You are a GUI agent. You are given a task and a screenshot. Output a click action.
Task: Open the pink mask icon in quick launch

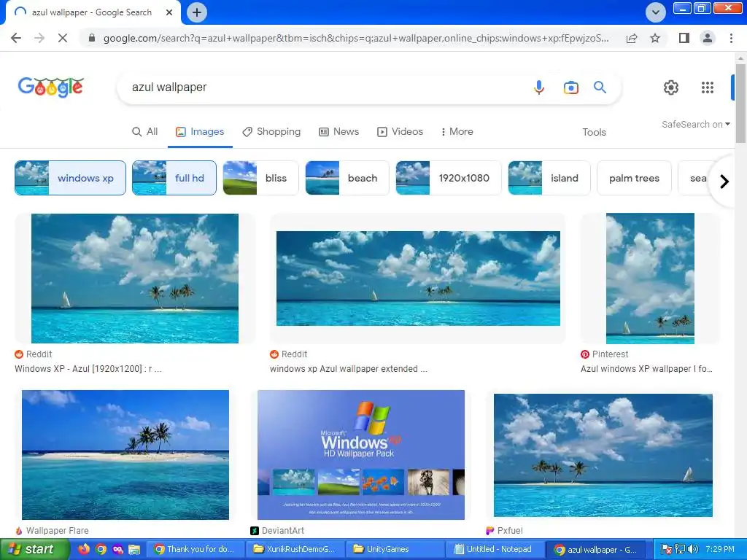coord(117,549)
